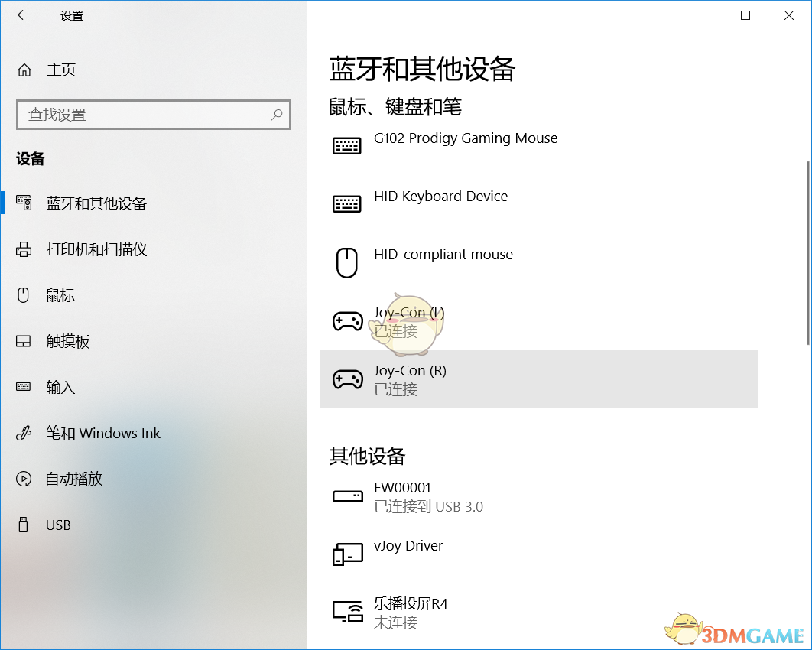This screenshot has width=812, height=650.
Task: Click keyboard icon of G102 Prodigy Gaming Mouse
Action: (346, 146)
